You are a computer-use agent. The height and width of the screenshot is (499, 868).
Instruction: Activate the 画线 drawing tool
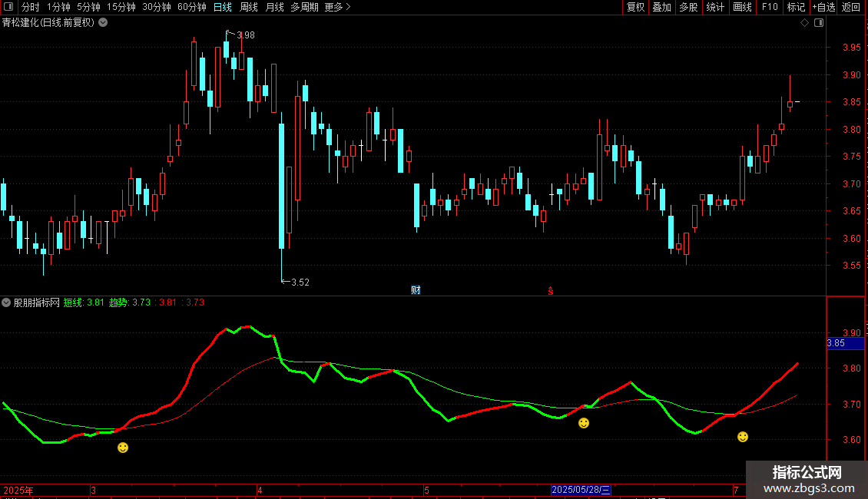(x=742, y=7)
